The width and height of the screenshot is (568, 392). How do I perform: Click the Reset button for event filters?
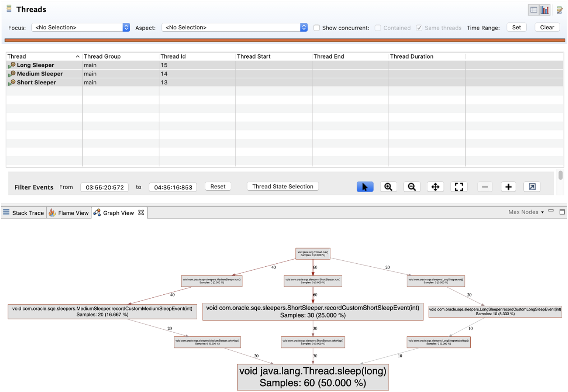[218, 186]
